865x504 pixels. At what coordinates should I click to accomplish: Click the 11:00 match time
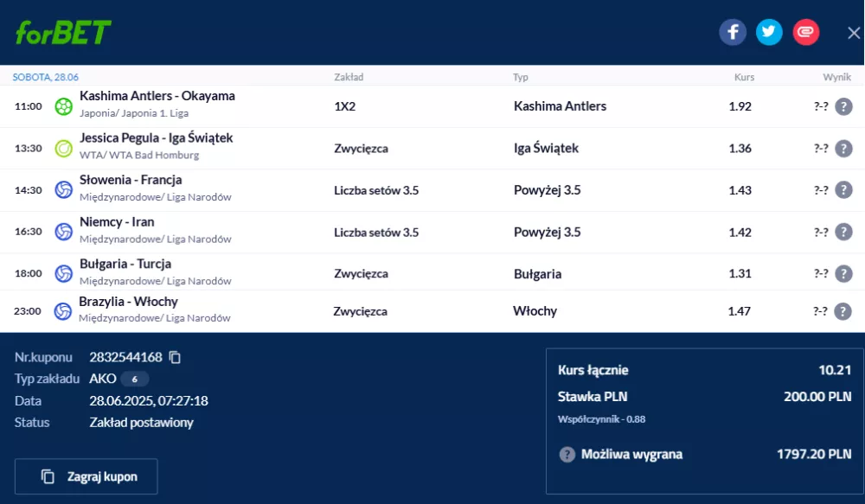tap(29, 106)
